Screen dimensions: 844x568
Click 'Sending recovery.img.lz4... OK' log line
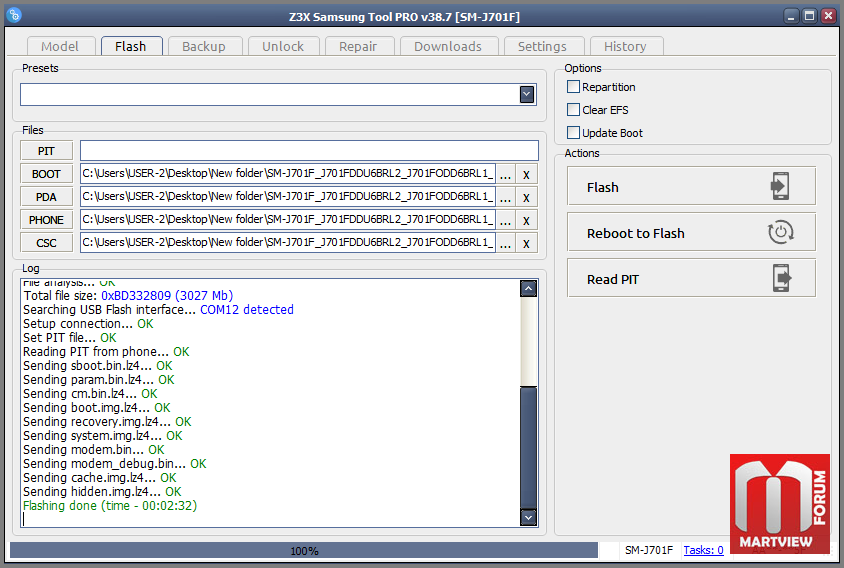pos(107,422)
